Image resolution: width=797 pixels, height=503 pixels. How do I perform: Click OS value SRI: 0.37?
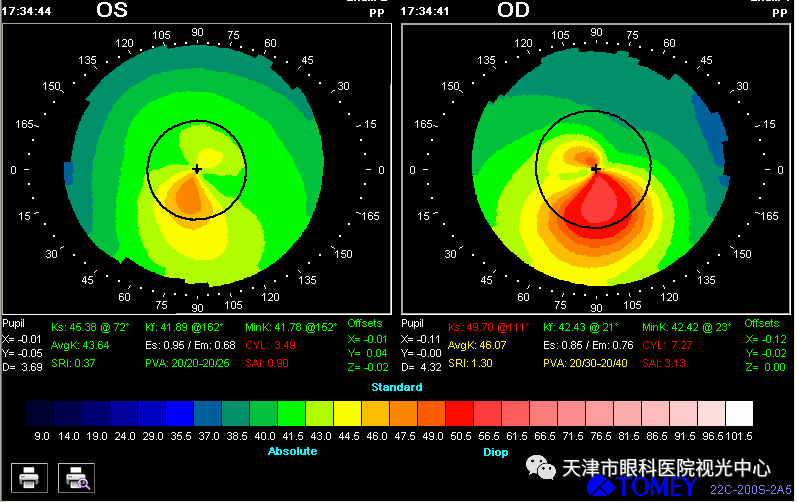point(73,364)
